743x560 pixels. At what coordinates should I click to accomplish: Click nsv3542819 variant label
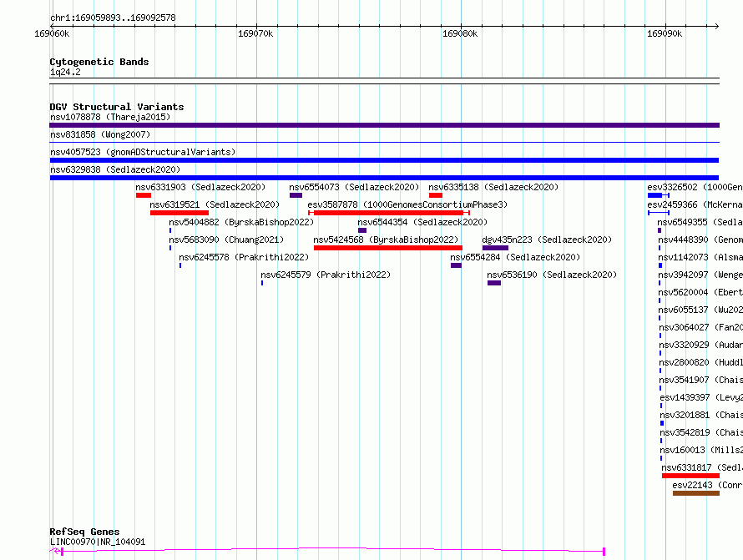pyautogui.click(x=701, y=432)
